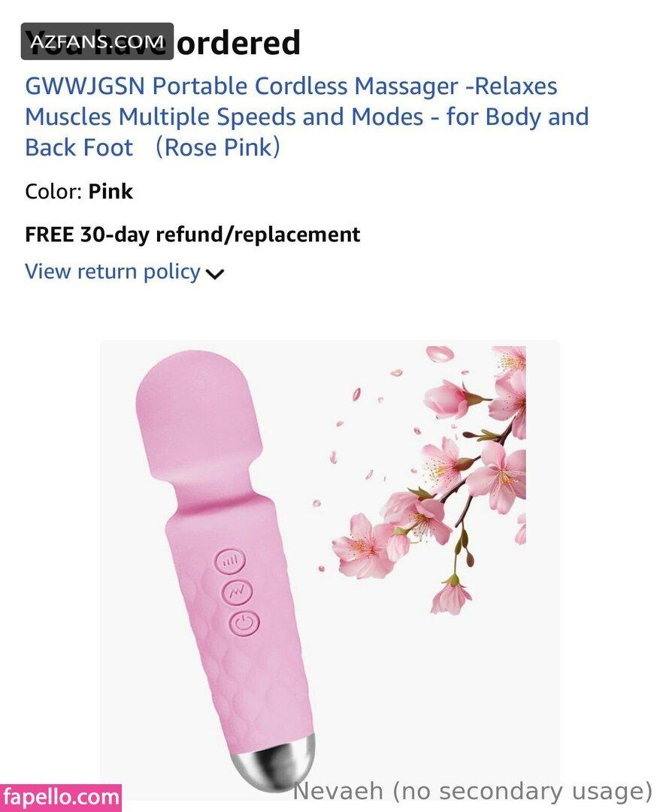Expand the return policy chevron arrow
Viewport: 660px width, 812px height.
[x=215, y=274]
